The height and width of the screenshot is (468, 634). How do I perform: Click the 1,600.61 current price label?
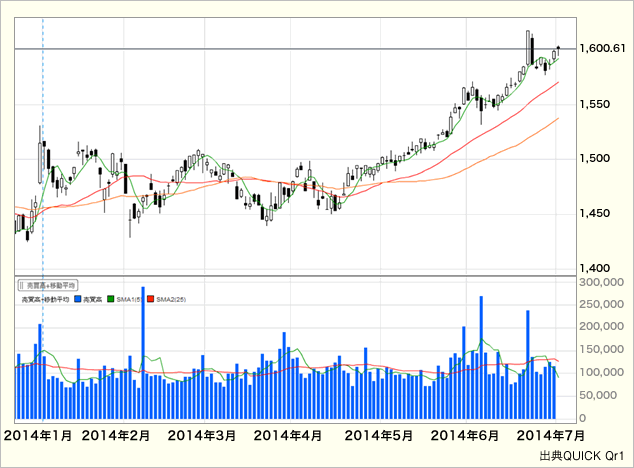coord(603,48)
